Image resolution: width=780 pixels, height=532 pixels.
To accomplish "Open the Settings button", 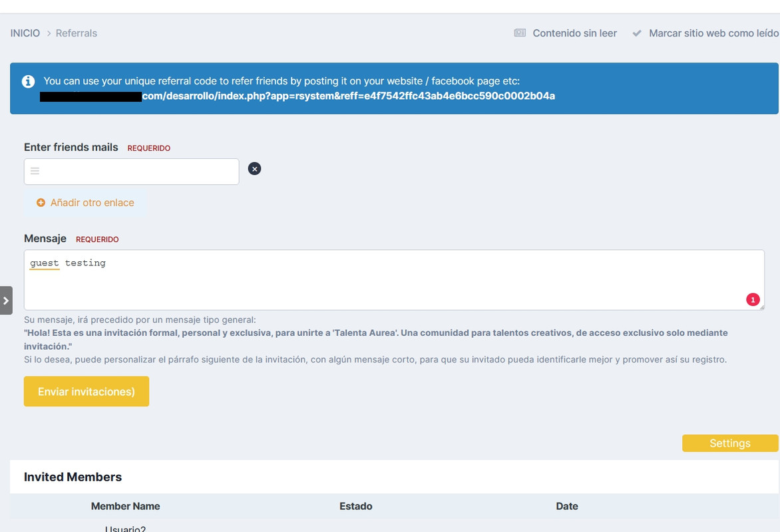I will click(730, 443).
